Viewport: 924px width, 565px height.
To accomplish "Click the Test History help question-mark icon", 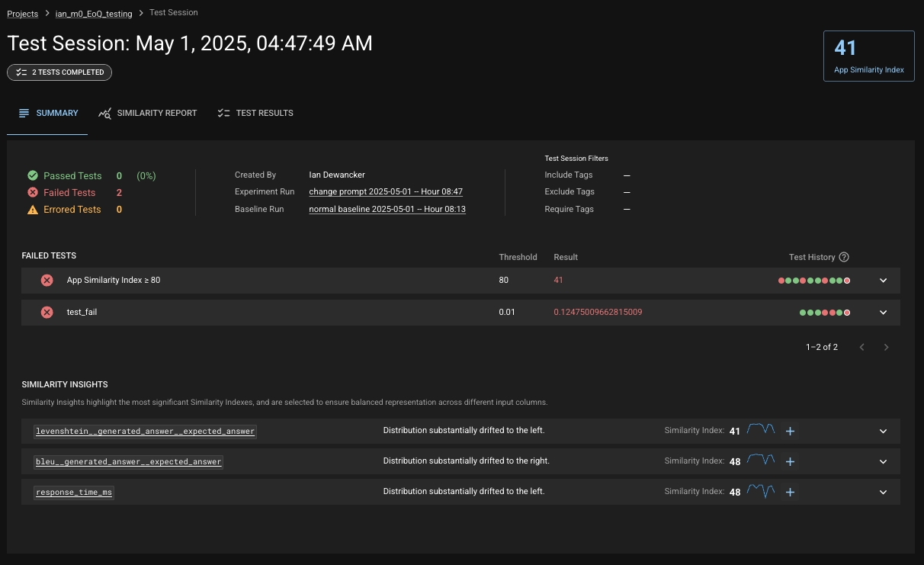I will 844,257.
